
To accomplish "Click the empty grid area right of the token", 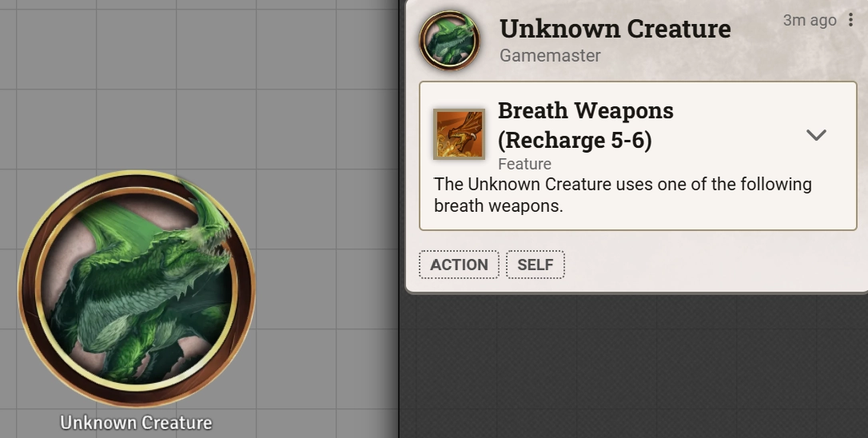I will (327, 289).
